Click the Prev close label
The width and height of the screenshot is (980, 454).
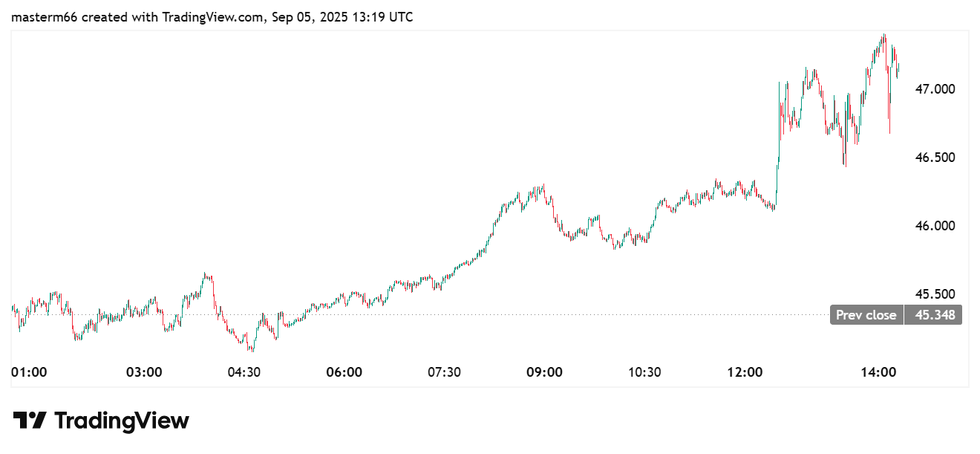tap(866, 315)
